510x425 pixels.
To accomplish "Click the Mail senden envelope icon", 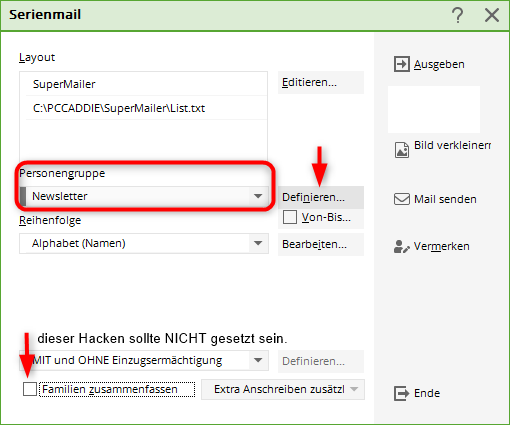I will (402, 199).
